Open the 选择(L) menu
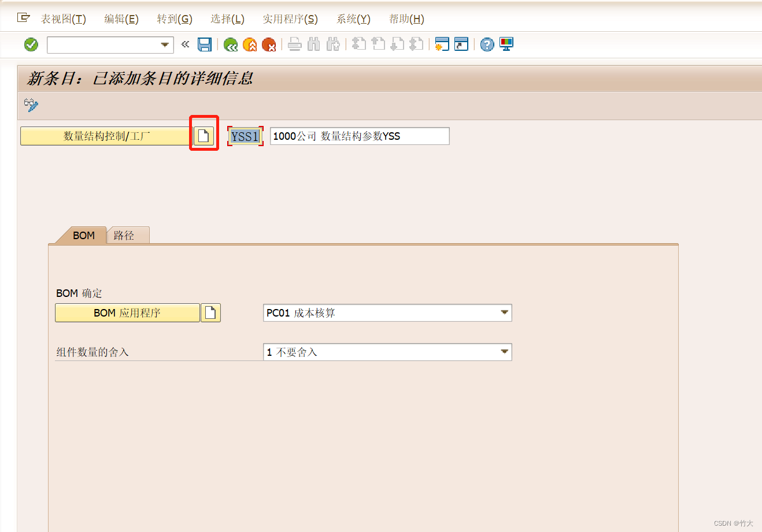Screen dimensions: 762x532 227,19
